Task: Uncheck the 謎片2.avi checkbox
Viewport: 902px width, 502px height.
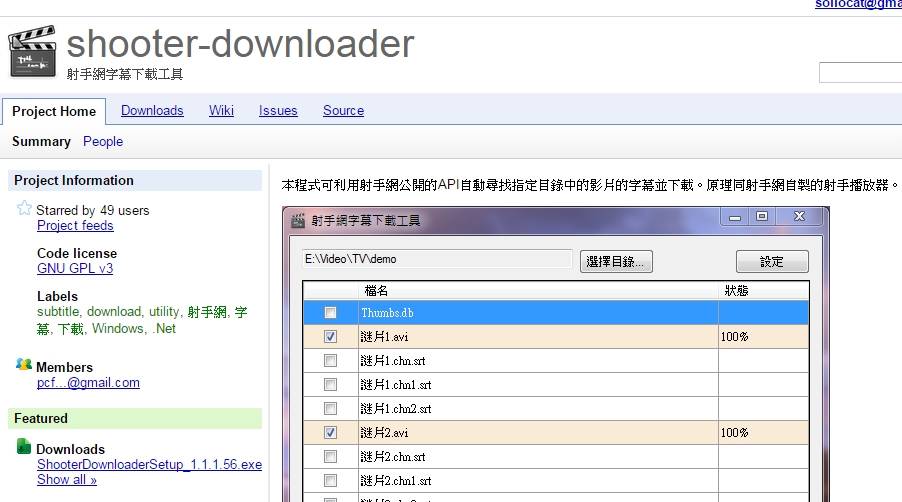Action: tap(330, 433)
